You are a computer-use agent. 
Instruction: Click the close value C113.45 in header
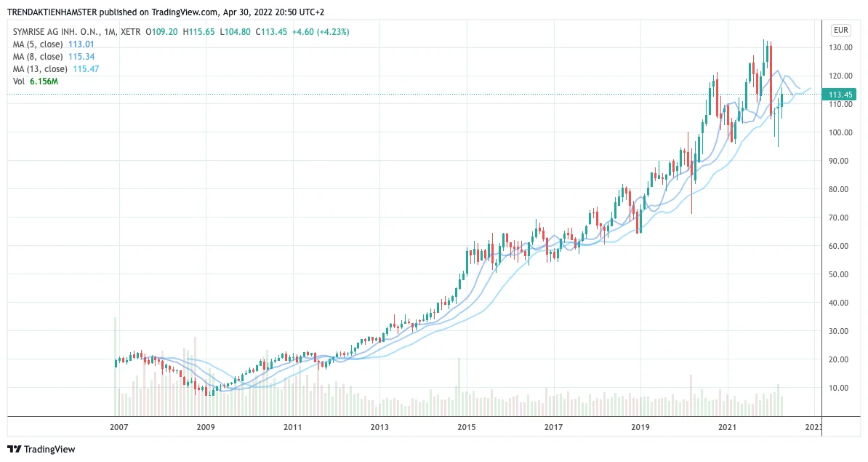coord(271,32)
